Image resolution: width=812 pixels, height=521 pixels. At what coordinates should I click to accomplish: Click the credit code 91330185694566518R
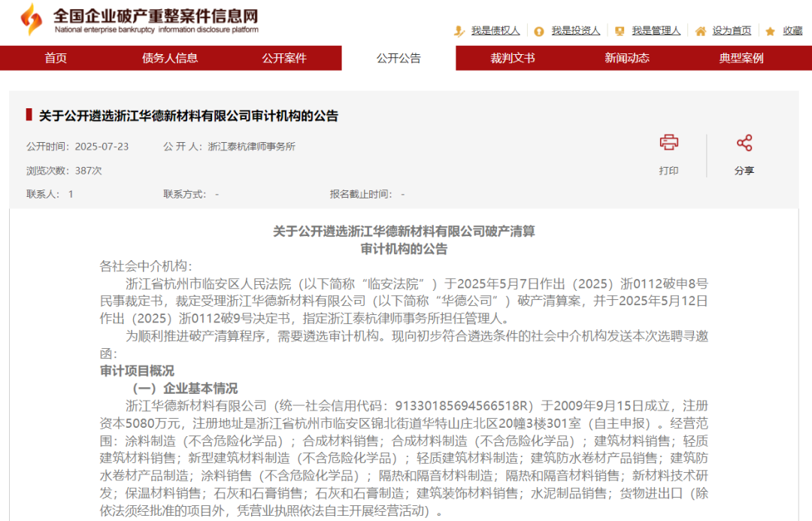(x=462, y=405)
